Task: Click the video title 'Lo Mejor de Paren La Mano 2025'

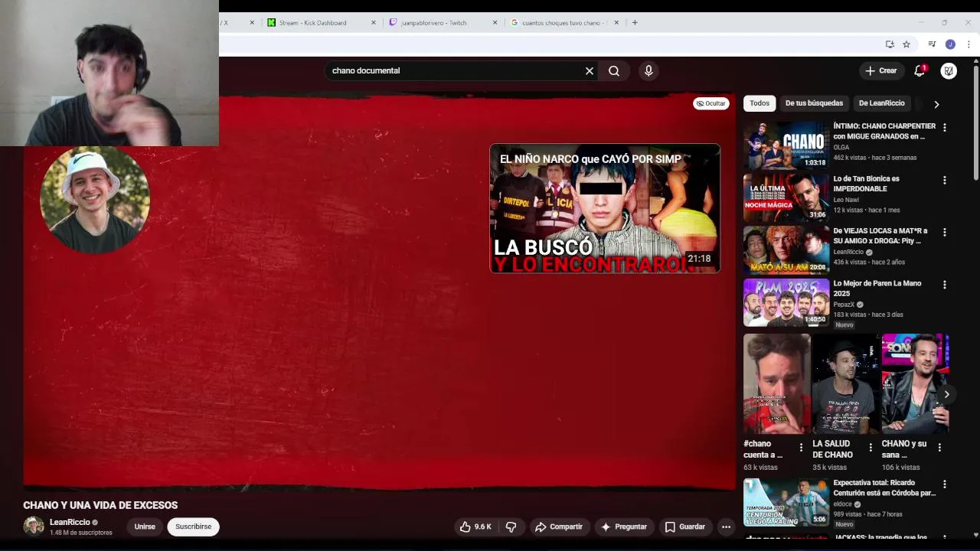Action: click(x=877, y=289)
